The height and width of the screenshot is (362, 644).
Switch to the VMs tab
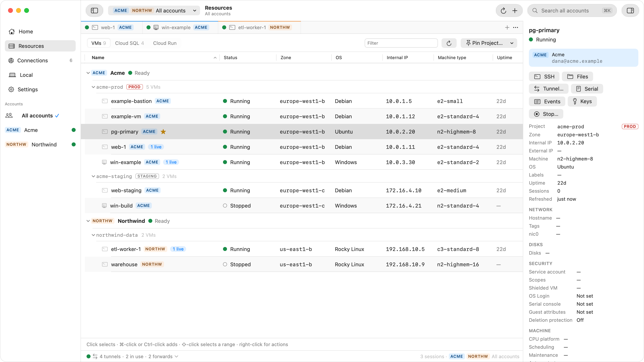tap(98, 43)
